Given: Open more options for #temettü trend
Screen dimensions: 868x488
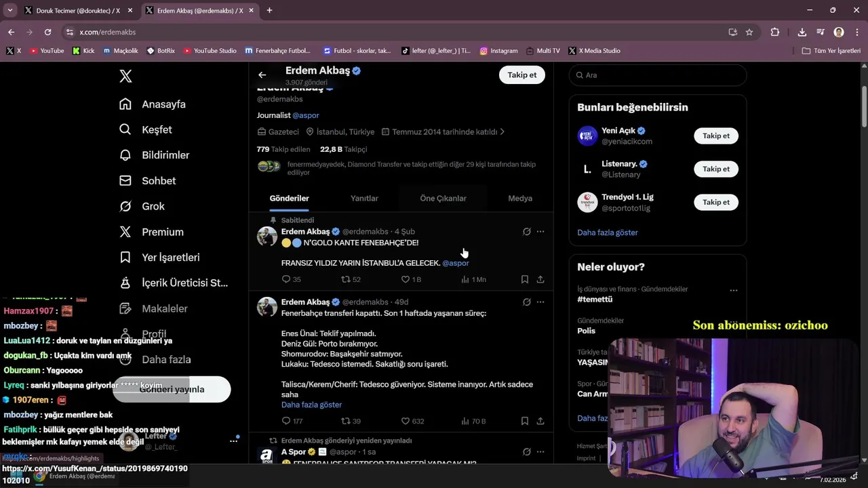Looking at the screenshot, I should [734, 290].
